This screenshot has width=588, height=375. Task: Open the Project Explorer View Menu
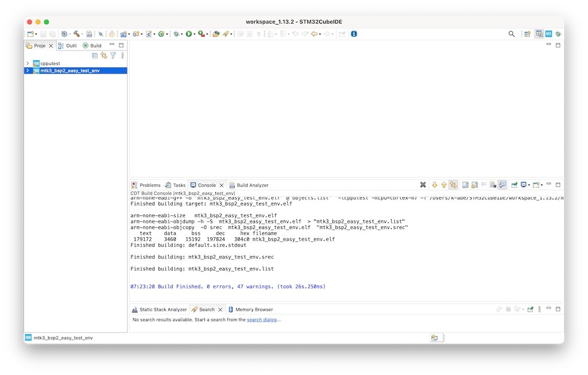tap(122, 55)
